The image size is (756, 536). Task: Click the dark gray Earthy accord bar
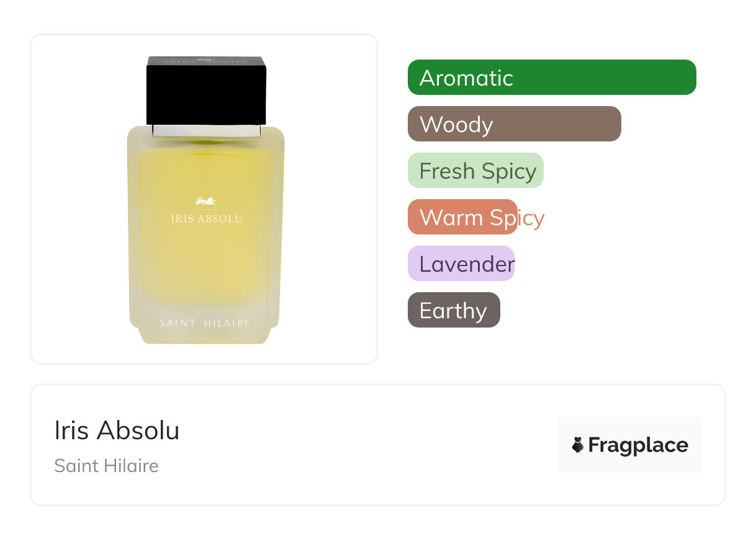click(453, 310)
